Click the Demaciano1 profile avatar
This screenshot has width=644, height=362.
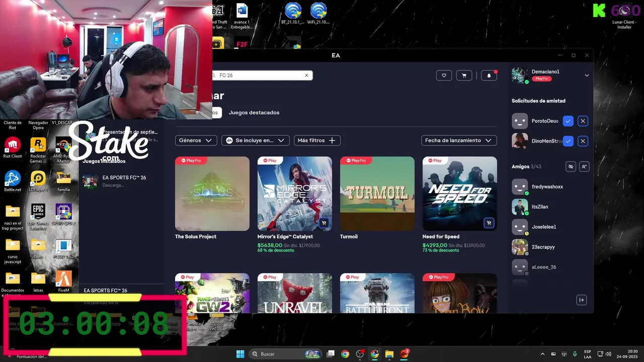pyautogui.click(x=520, y=75)
